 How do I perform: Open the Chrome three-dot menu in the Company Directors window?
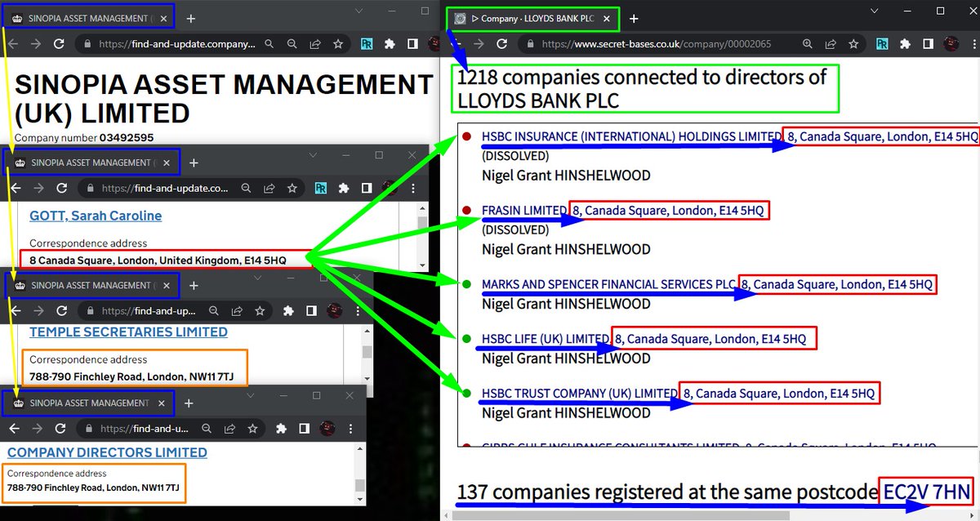coord(349,429)
